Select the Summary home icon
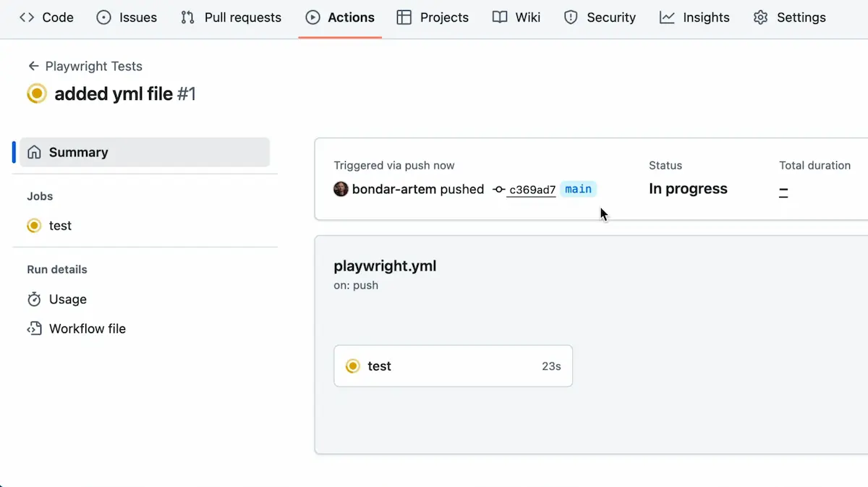Screen dimensions: 868x487 tap(34, 152)
